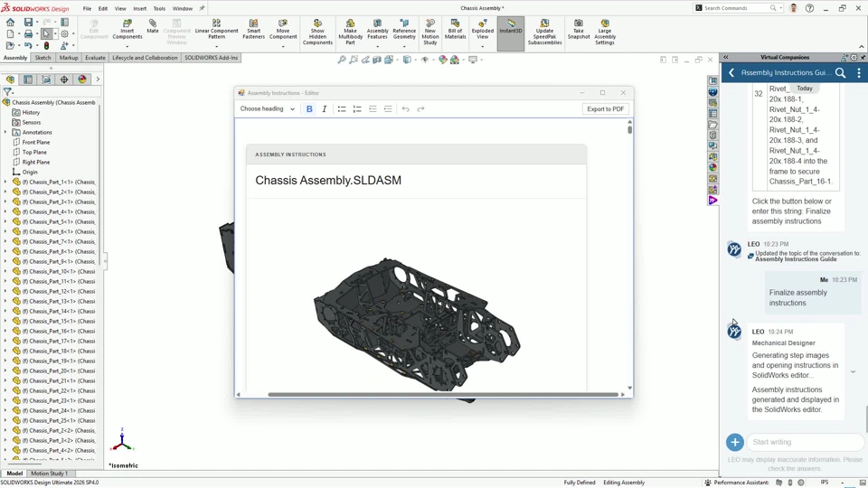Expand the manager pane tabs arrow
Viewport: 868px width, 488px height.
click(98, 80)
